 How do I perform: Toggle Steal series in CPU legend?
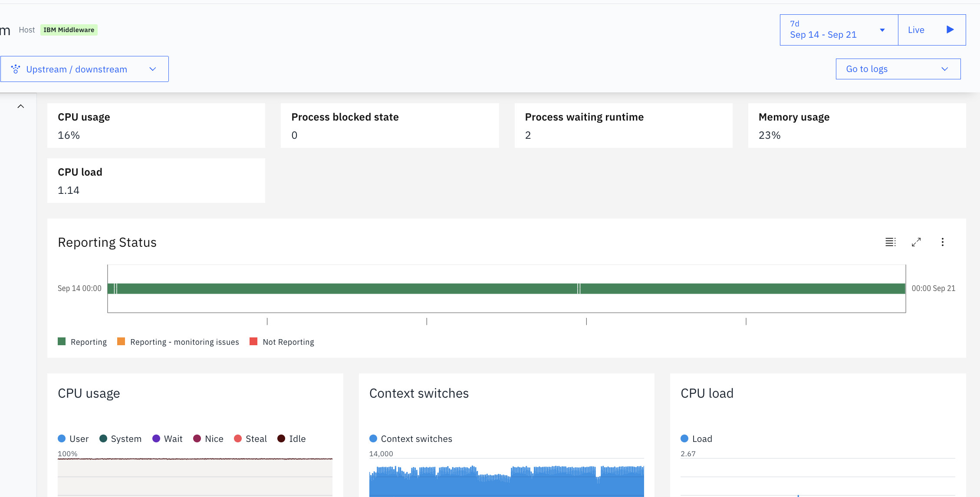click(x=250, y=439)
